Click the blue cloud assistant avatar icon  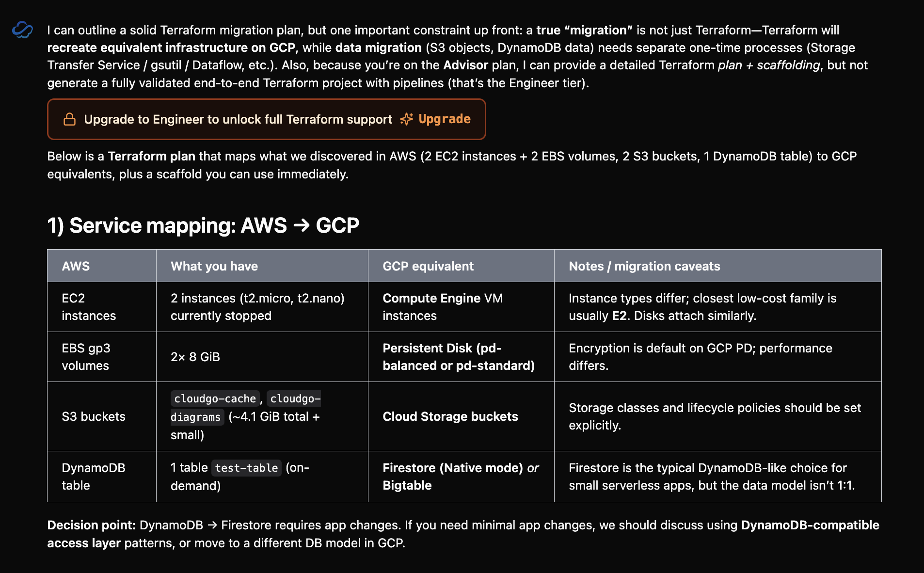click(x=22, y=30)
